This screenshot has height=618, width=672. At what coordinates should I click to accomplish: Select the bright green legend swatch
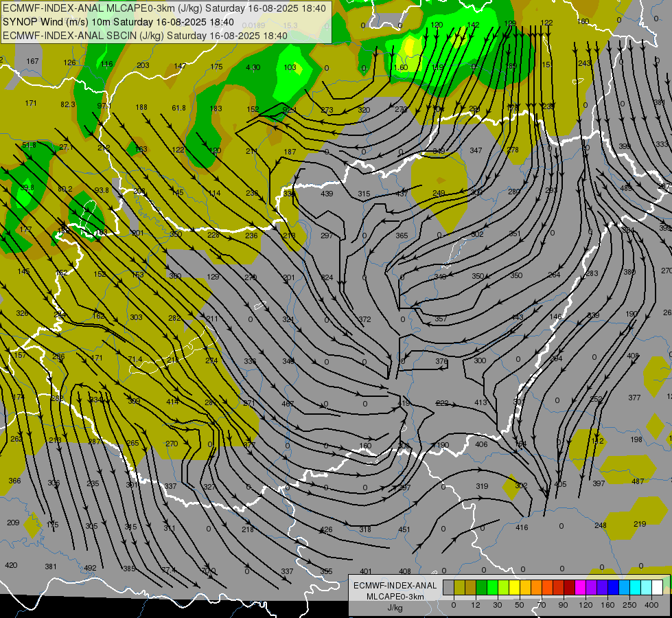(x=493, y=588)
